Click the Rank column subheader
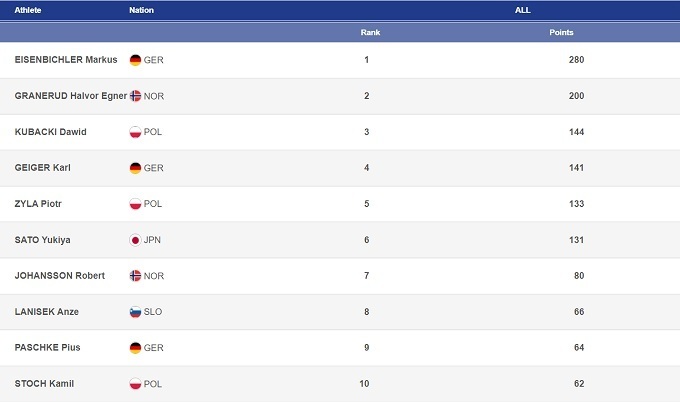 370,33
